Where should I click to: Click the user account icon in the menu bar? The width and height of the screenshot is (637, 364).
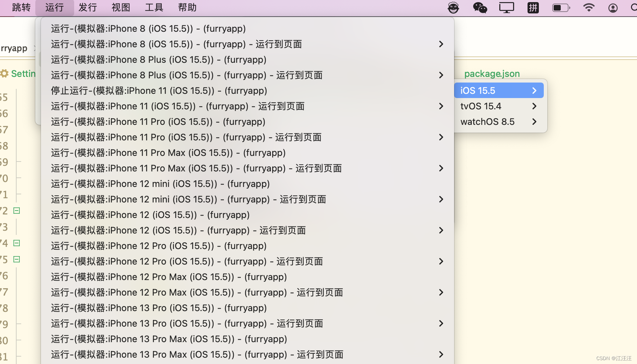tap(613, 8)
